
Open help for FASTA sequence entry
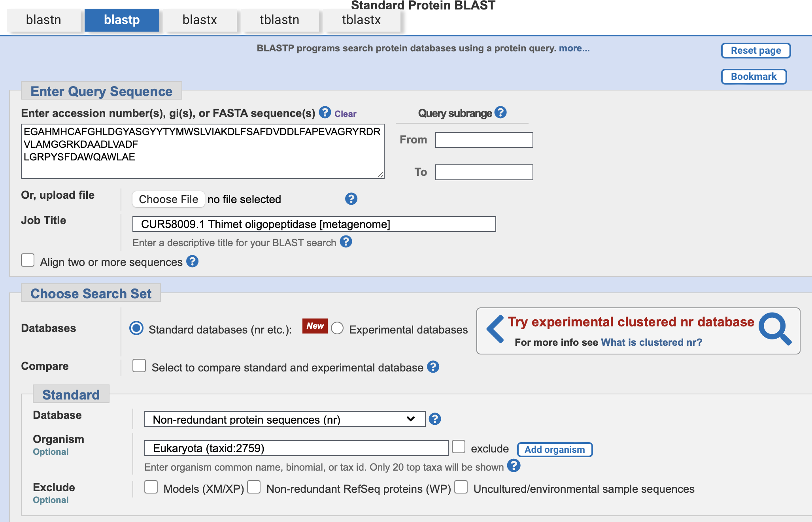pos(325,113)
